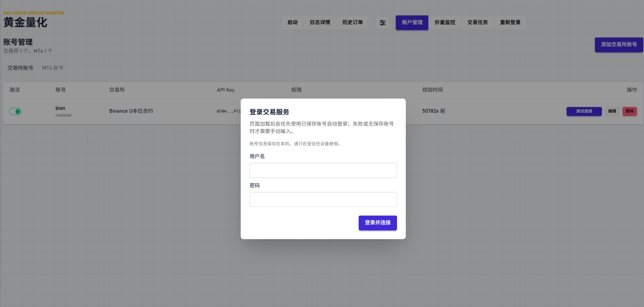Click the 激活 column header
The width and height of the screenshot is (644, 307).
pos(14,90)
